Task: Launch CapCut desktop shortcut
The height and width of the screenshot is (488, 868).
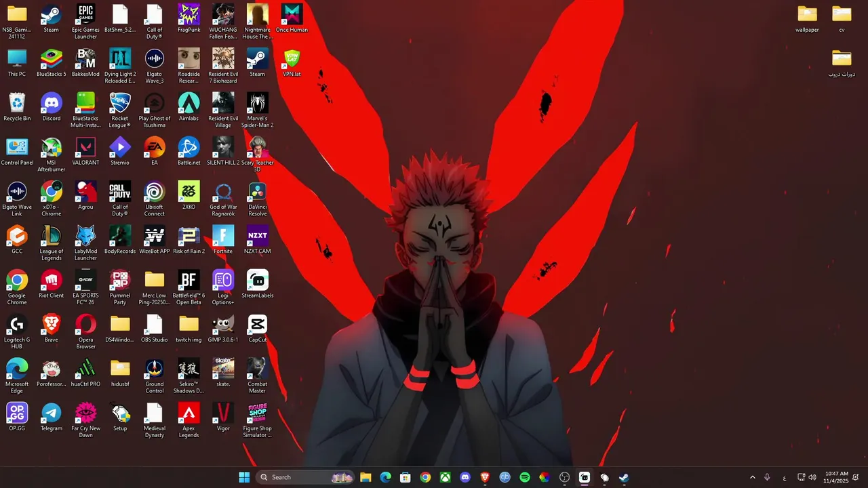Action: click(x=258, y=328)
